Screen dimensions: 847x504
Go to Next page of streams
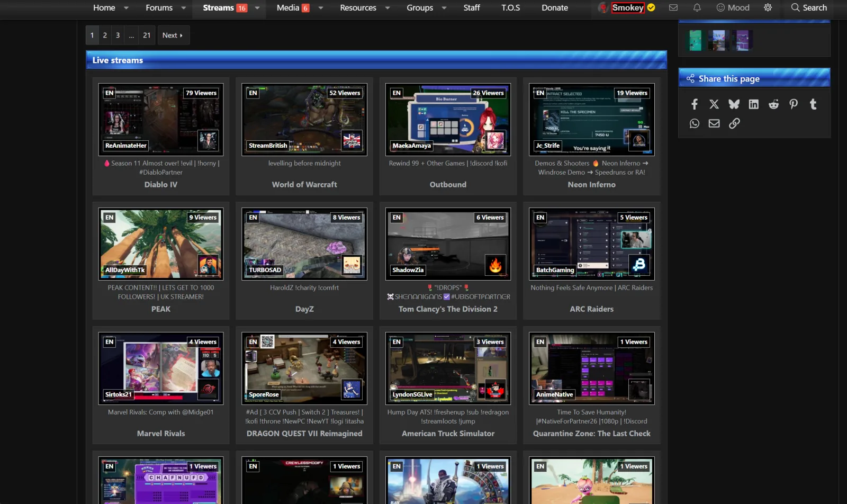click(172, 35)
